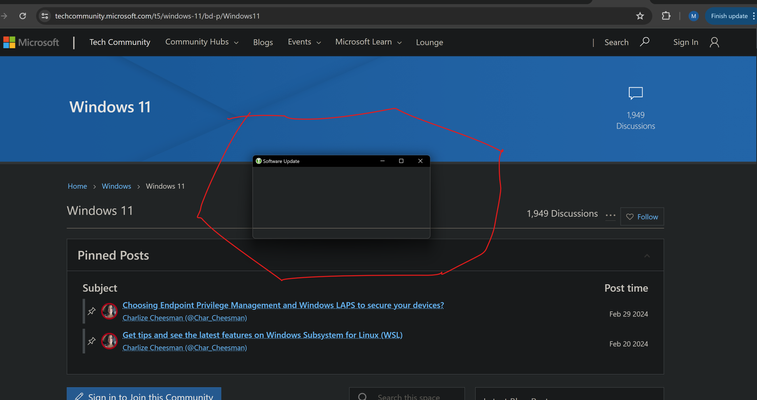
Task: Click the Finish update button
Action: click(729, 16)
